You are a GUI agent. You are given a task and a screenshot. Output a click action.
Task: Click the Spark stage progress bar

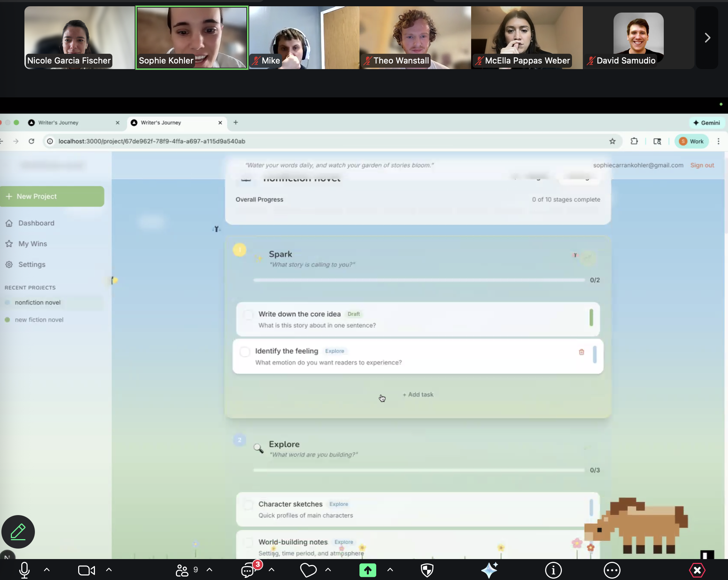(x=419, y=280)
